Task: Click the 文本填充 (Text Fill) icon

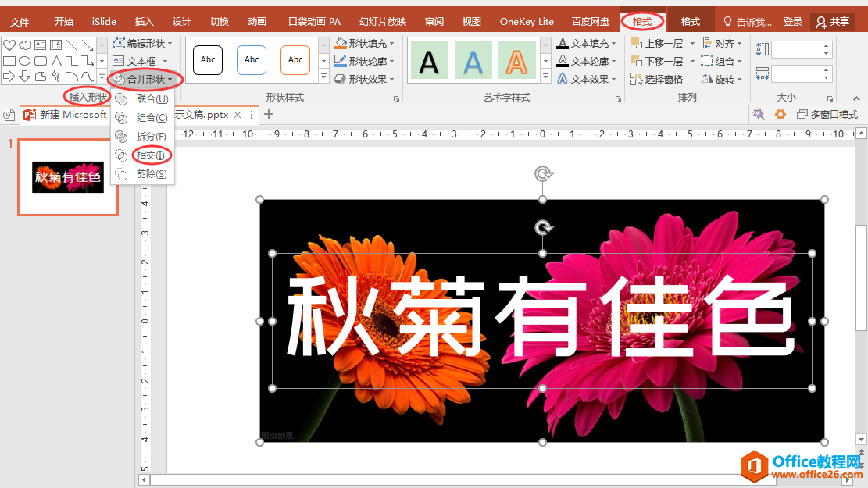Action: coord(564,44)
